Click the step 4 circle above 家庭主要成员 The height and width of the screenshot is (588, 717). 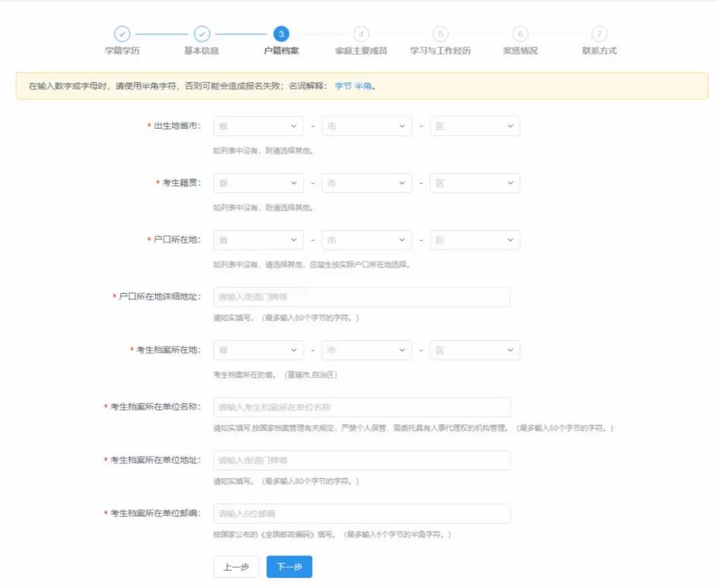pyautogui.click(x=362, y=33)
